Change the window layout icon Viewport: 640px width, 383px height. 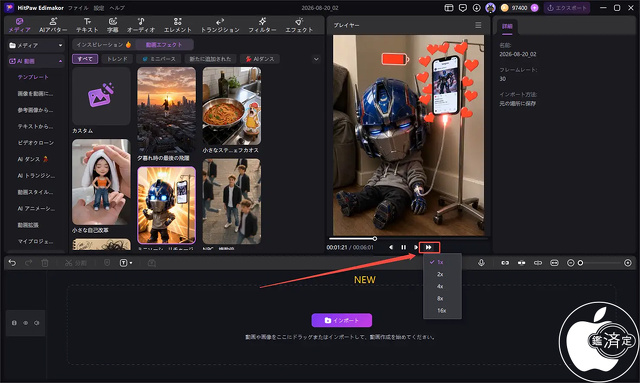click(449, 8)
